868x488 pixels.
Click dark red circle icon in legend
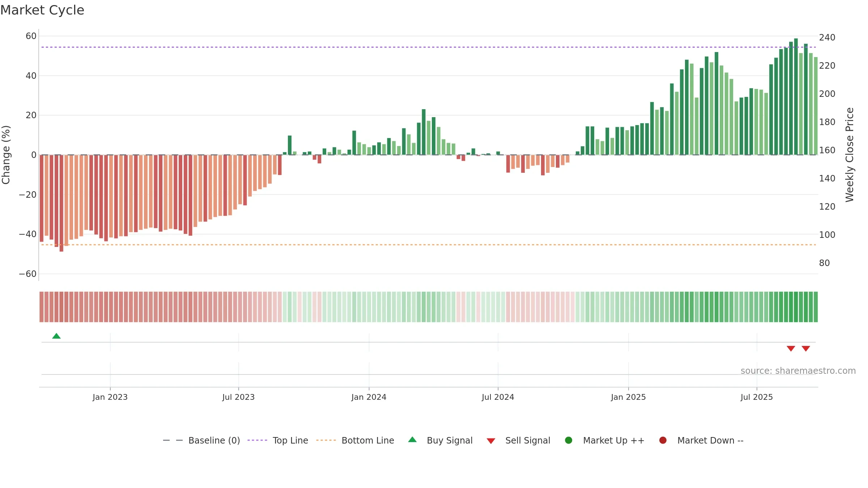click(663, 440)
